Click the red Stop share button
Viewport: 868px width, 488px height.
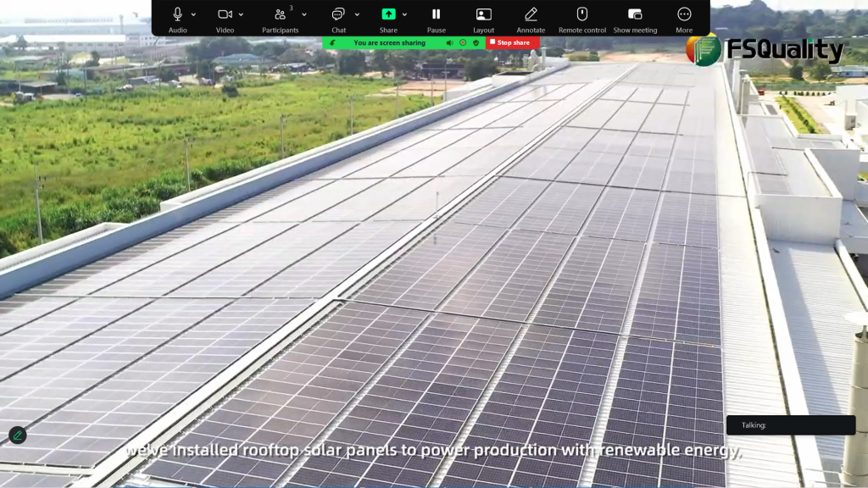[x=512, y=42]
